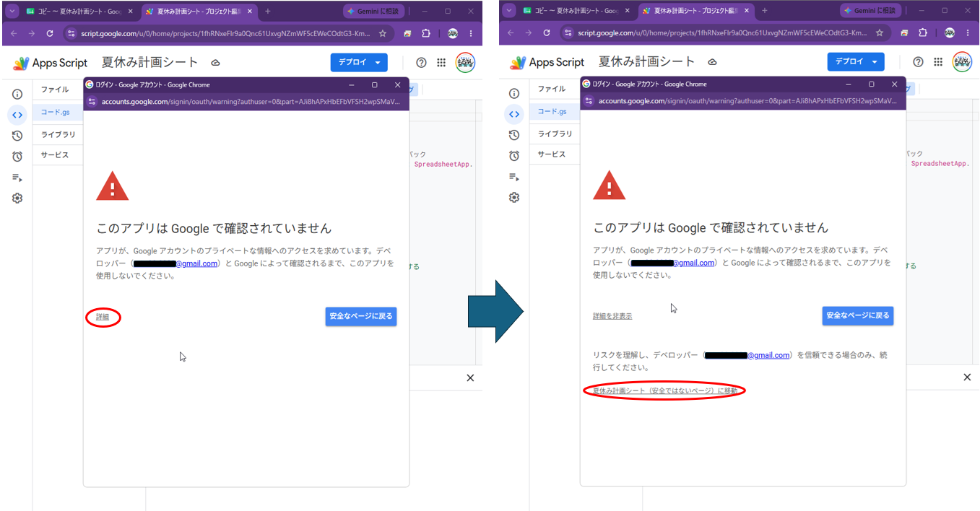Screen dimensions: 980x511
Task: Open help question mark icon in right screenshot
Action: (x=919, y=62)
